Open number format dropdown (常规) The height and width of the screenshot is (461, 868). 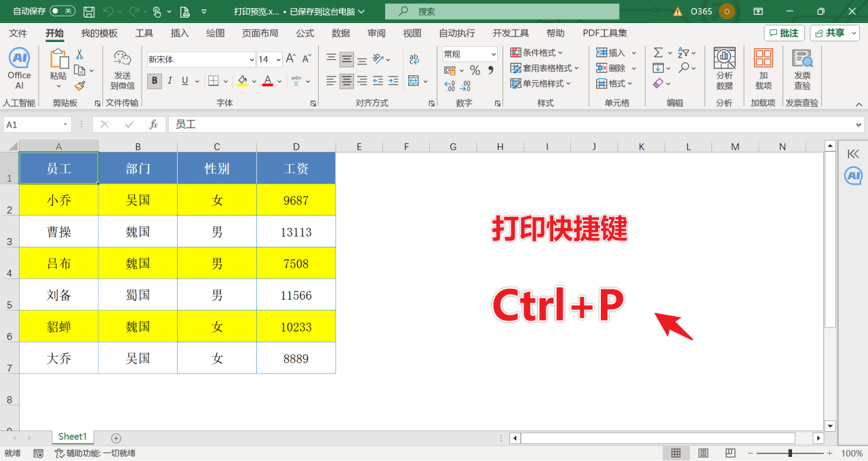tap(493, 54)
